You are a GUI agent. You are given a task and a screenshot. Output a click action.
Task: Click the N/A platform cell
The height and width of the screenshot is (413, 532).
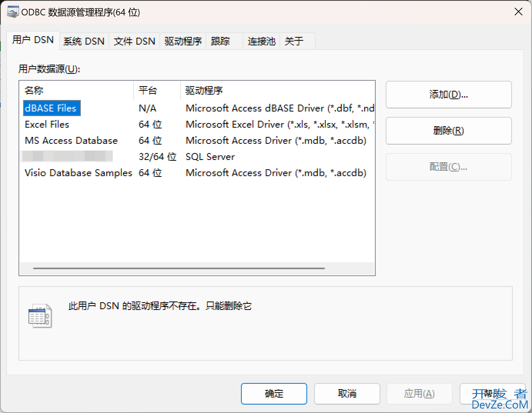(x=147, y=108)
